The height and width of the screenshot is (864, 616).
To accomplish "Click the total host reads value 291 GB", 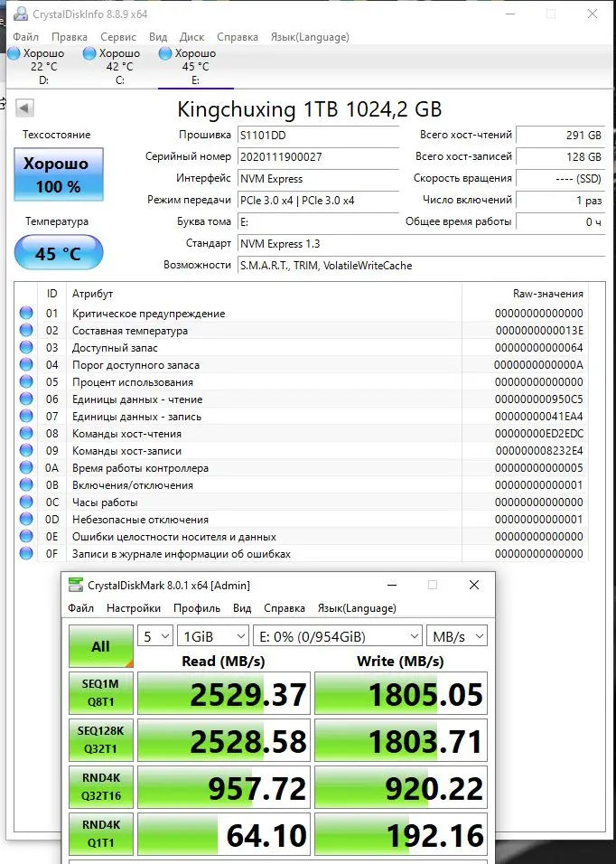I will click(x=560, y=136).
